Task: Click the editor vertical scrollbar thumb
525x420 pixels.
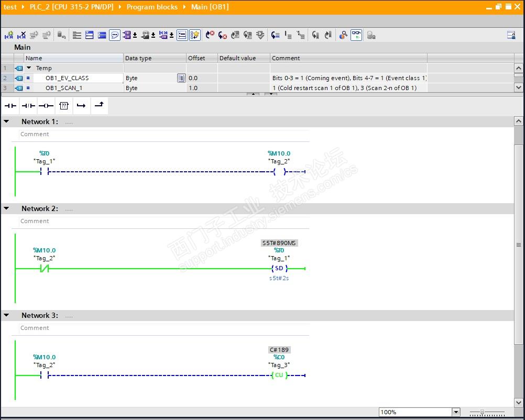Action: pos(518,245)
